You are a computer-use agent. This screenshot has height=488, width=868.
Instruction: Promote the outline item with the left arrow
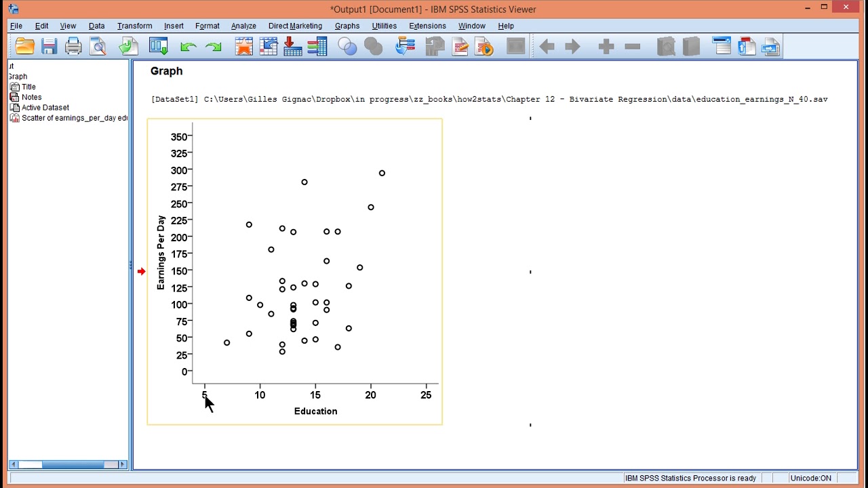547,46
